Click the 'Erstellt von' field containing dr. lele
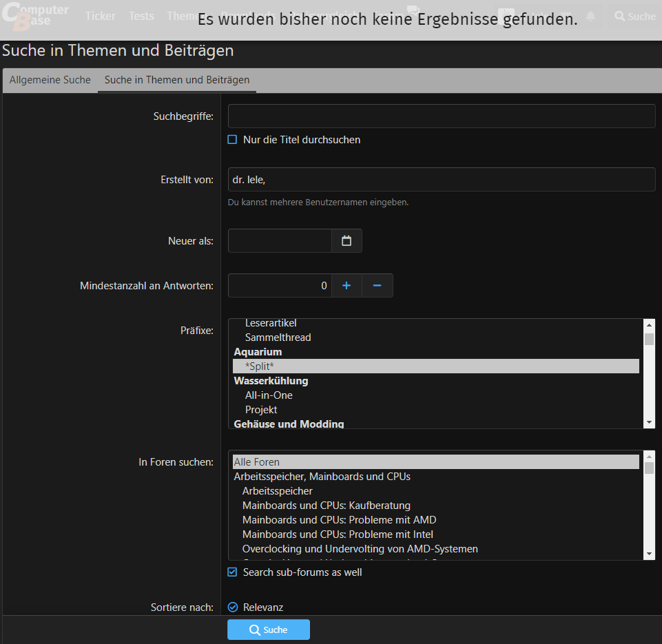662x644 pixels. pyautogui.click(x=442, y=179)
